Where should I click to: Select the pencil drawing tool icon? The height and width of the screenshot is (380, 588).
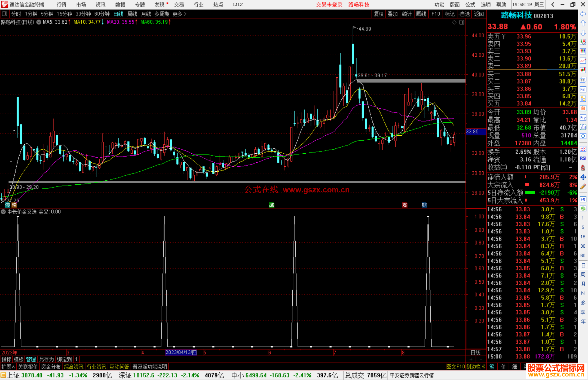point(583,187)
